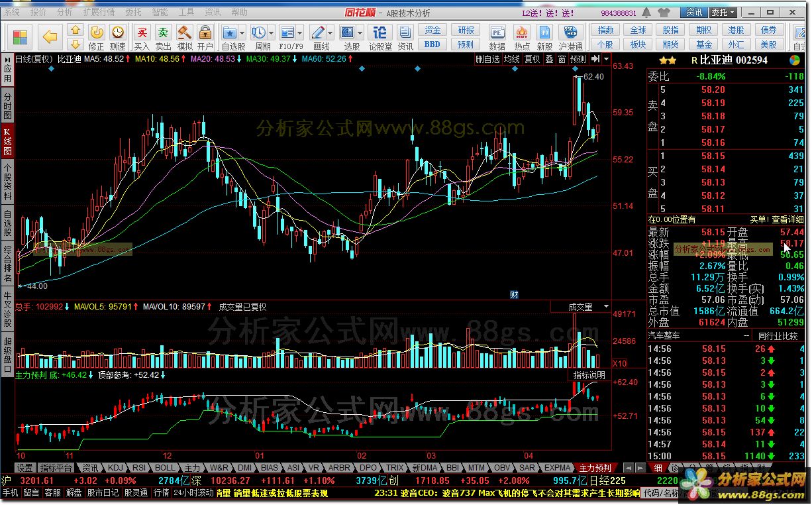Viewport: 812px width, 505px height.
Task: Expand the F10/F9 dropdown arrow
Action: point(301,32)
